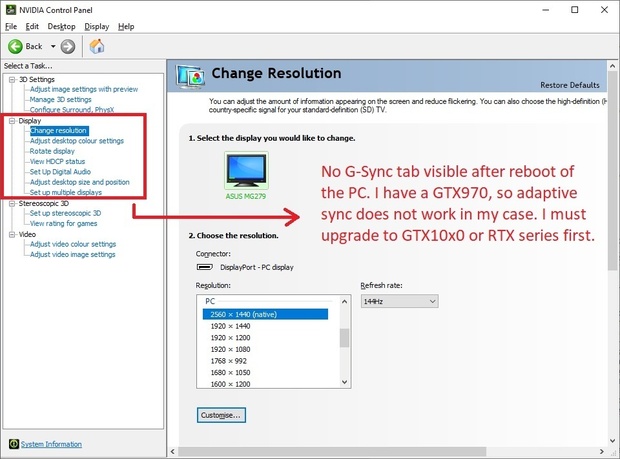Open the Display menu
620x459 pixels.
coord(96,26)
